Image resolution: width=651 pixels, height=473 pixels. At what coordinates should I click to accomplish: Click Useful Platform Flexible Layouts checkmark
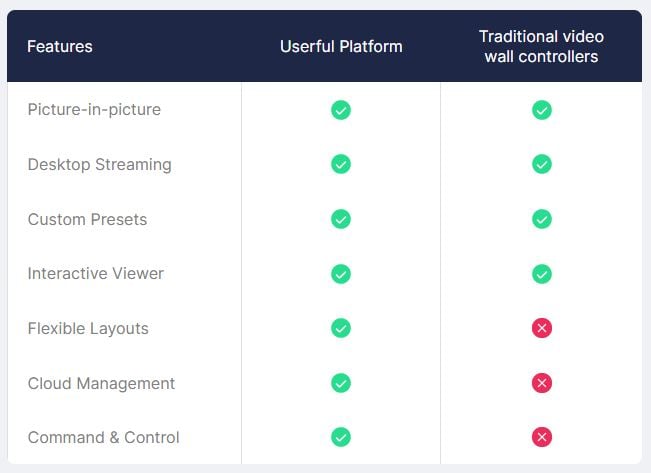tap(341, 328)
